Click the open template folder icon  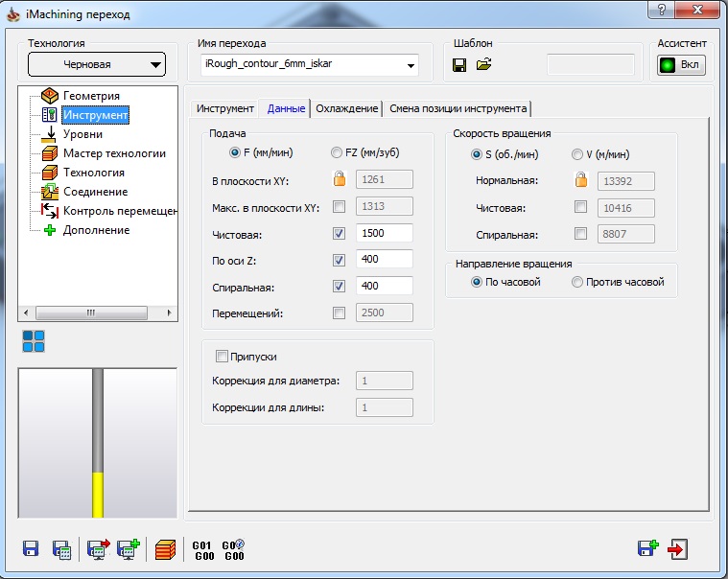click(x=483, y=64)
